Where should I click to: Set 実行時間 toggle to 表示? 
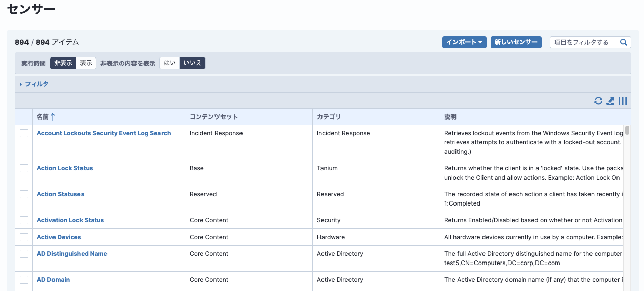86,63
